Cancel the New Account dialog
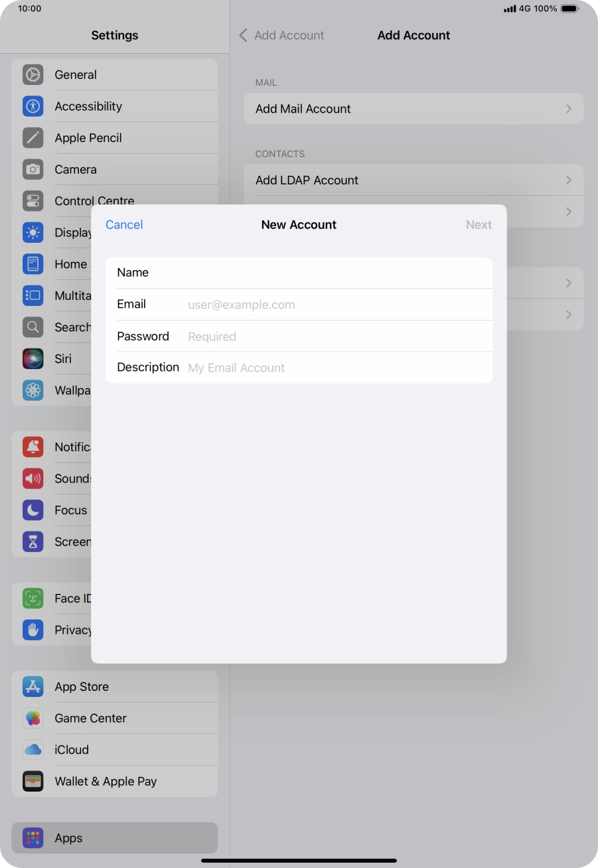This screenshot has height=868, width=598. point(124,224)
